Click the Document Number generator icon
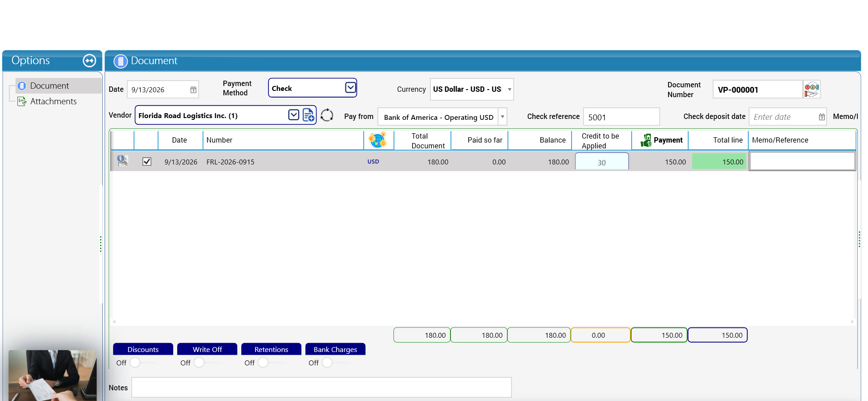This screenshot has width=868, height=401. [x=812, y=89]
